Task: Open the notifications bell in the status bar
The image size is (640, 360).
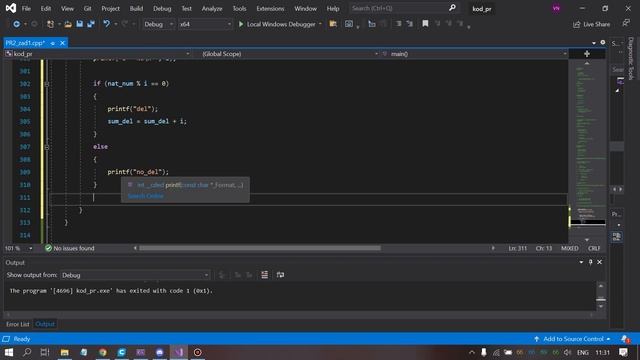Action: pyautogui.click(x=625, y=339)
